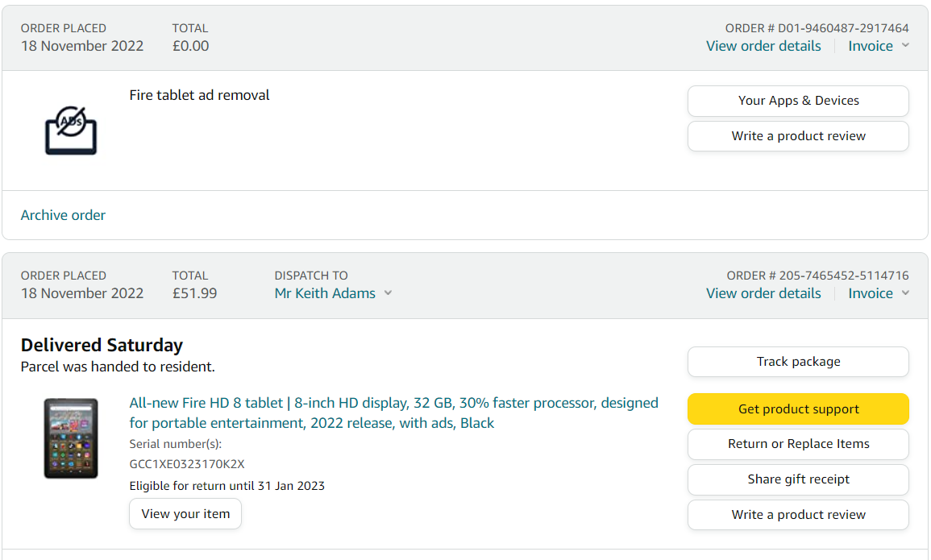931x560 pixels.
Task: Write a product review for ad removal
Action: [798, 136]
